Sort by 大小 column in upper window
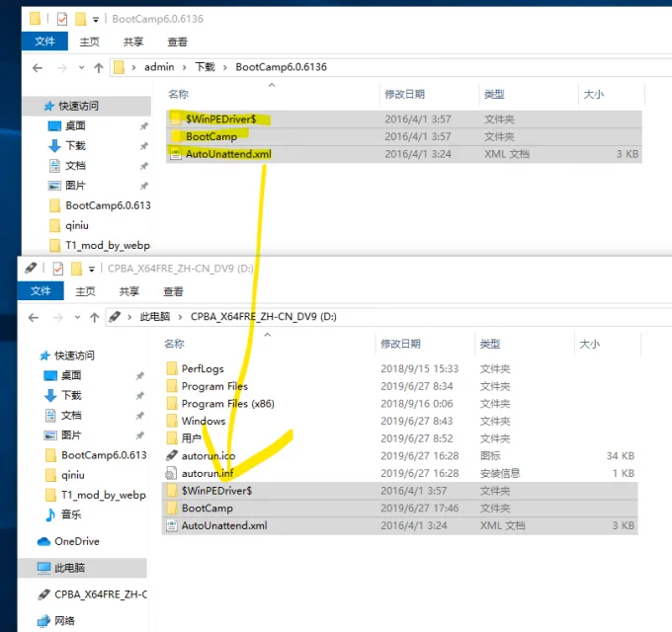 [x=594, y=94]
